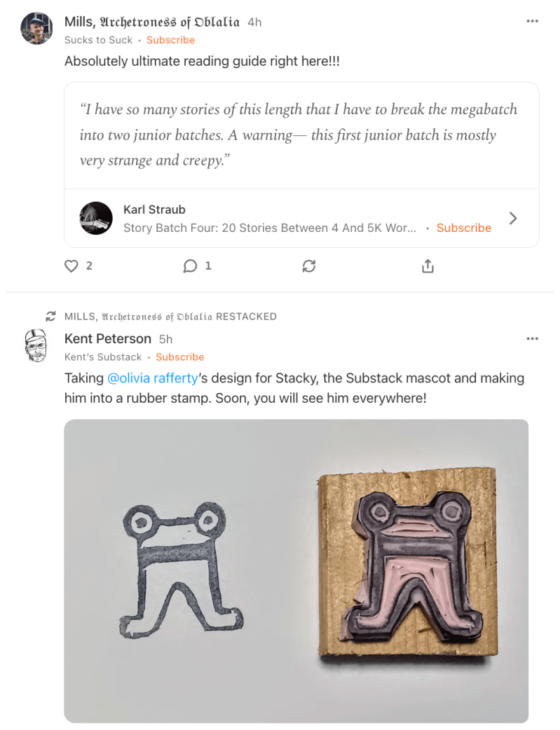Viewport: 560px width, 730px height.
Task: Open the Stacky rubber stamp photo
Action: (296, 570)
